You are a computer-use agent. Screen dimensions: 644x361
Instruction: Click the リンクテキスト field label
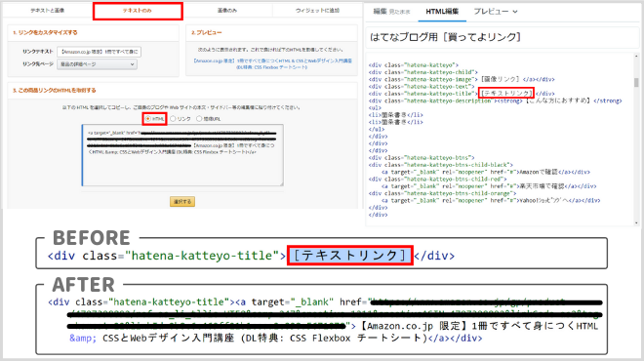[38, 52]
